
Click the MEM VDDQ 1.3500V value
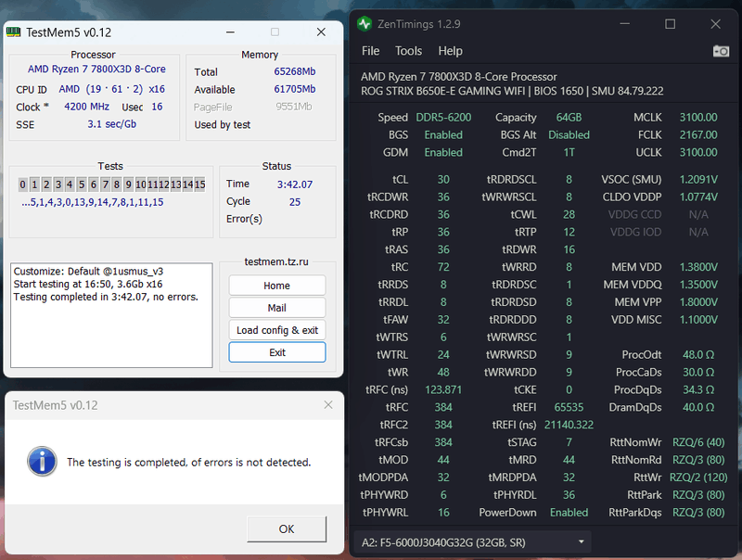[x=698, y=285]
